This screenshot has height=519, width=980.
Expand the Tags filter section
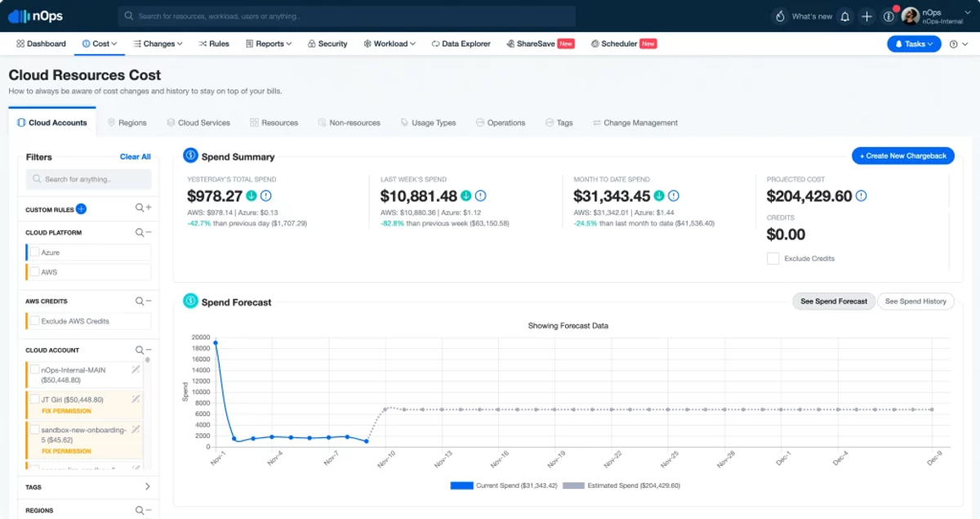[147, 487]
